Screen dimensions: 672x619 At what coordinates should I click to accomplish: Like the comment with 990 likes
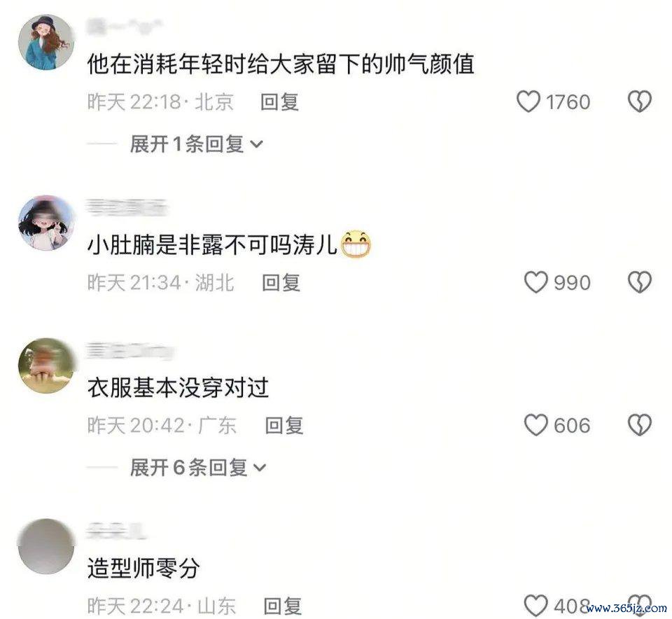click(535, 282)
